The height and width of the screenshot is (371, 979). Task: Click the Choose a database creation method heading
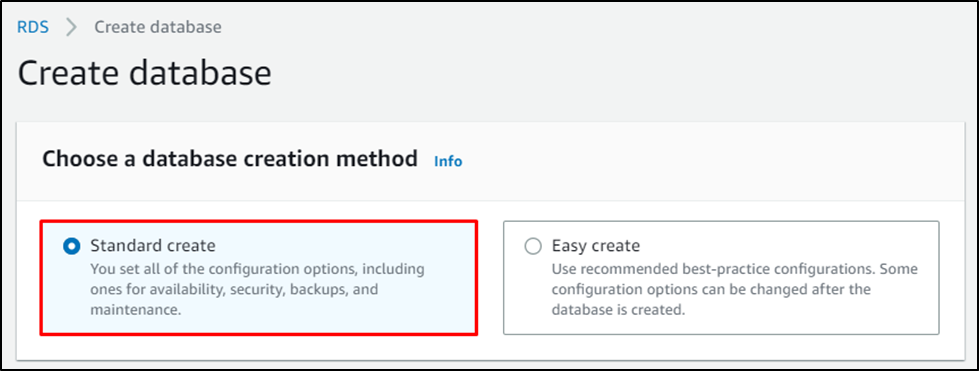(230, 159)
